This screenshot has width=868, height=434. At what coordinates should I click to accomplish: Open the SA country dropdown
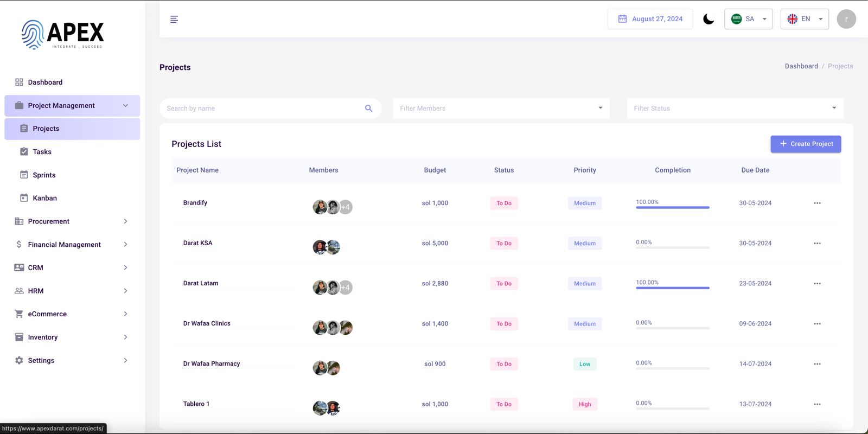pyautogui.click(x=748, y=19)
